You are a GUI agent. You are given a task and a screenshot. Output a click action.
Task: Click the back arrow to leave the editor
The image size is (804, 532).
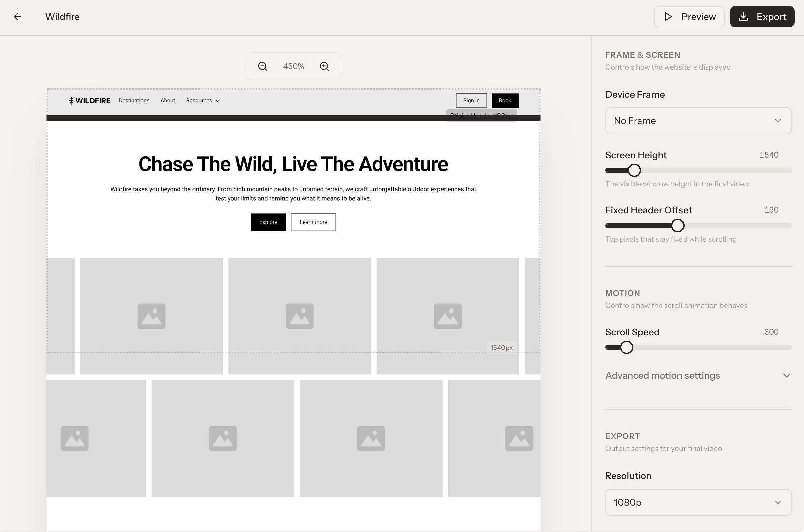pos(17,17)
